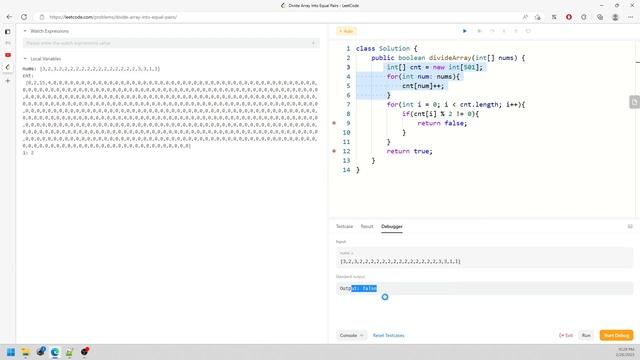Viewport: 640px width, 360px height.
Task: Click the Exit debugger button
Action: (566, 336)
